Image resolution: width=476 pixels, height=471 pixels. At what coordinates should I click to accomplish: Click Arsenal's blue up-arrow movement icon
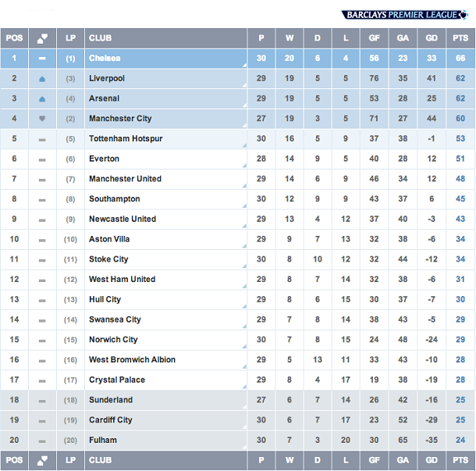point(42,99)
